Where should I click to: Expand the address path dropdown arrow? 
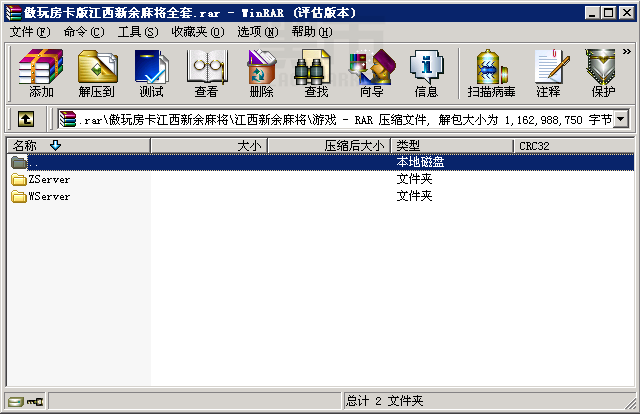click(x=620, y=119)
